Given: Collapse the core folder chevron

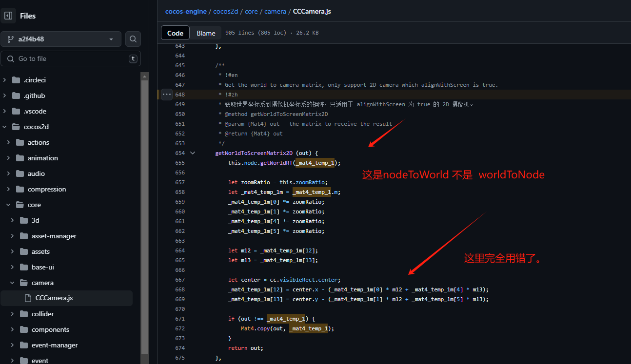Looking at the screenshot, I should [9, 205].
